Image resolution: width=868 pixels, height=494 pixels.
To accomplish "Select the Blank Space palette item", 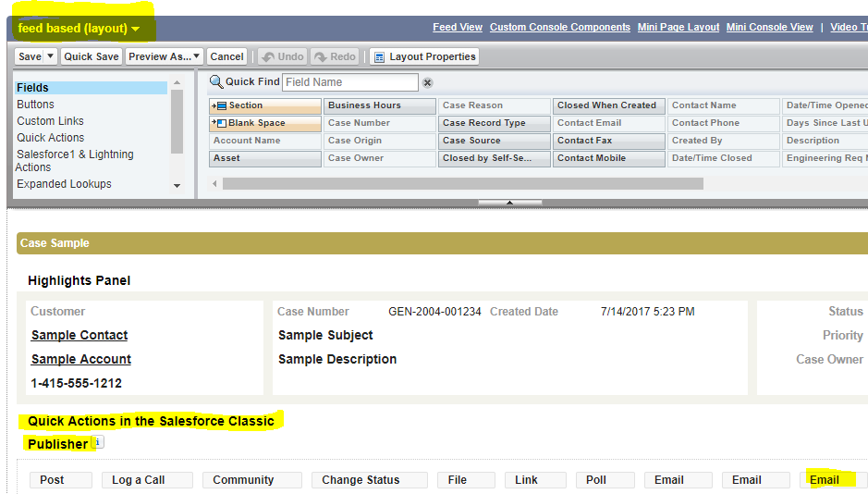I will (x=265, y=123).
